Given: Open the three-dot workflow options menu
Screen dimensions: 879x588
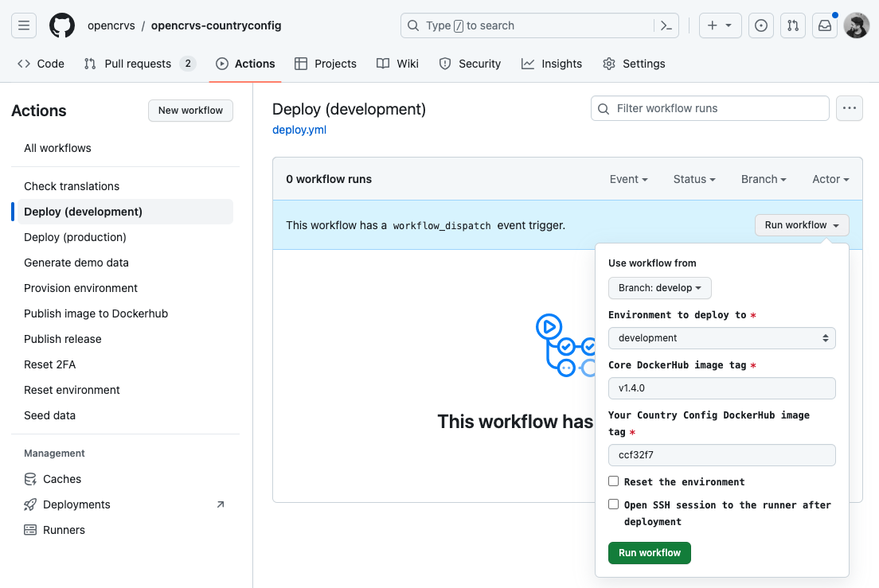Looking at the screenshot, I should 849,108.
